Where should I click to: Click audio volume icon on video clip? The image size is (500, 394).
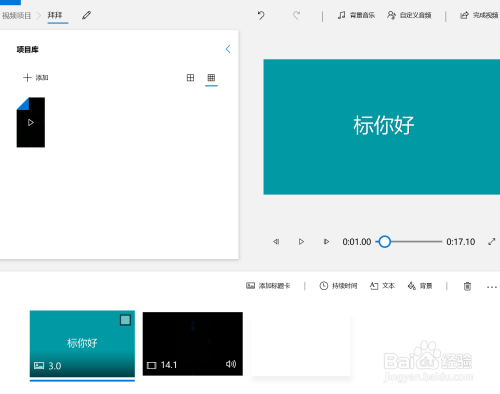[231, 364]
